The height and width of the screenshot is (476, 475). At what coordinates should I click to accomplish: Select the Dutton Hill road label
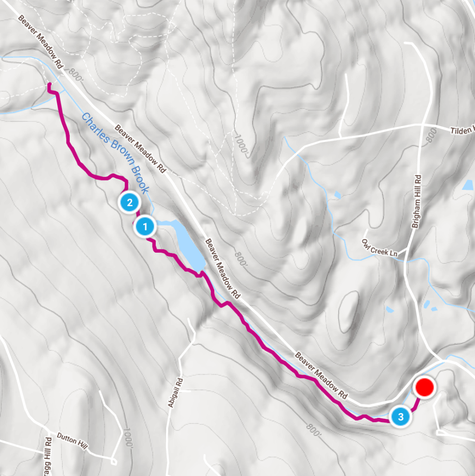point(72,441)
